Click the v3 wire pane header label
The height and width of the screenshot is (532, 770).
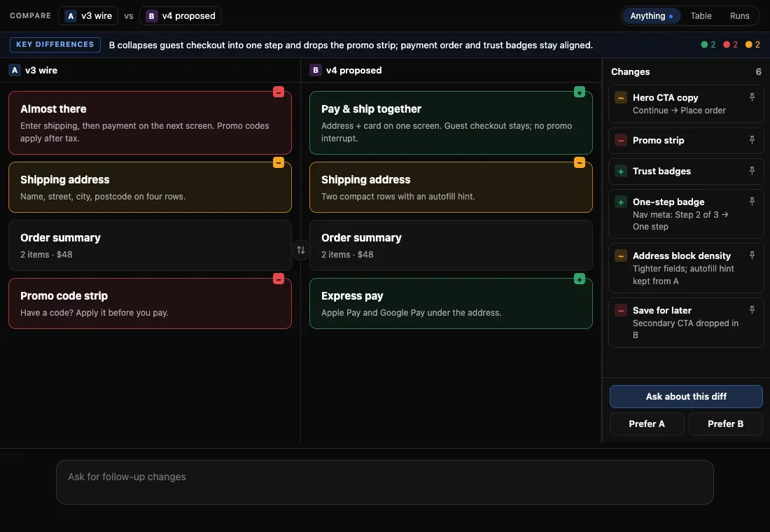(41, 70)
